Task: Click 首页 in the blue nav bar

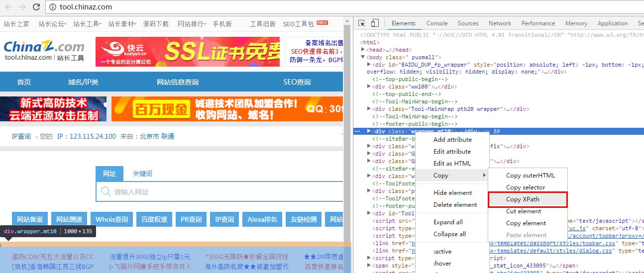Action: pos(24,82)
